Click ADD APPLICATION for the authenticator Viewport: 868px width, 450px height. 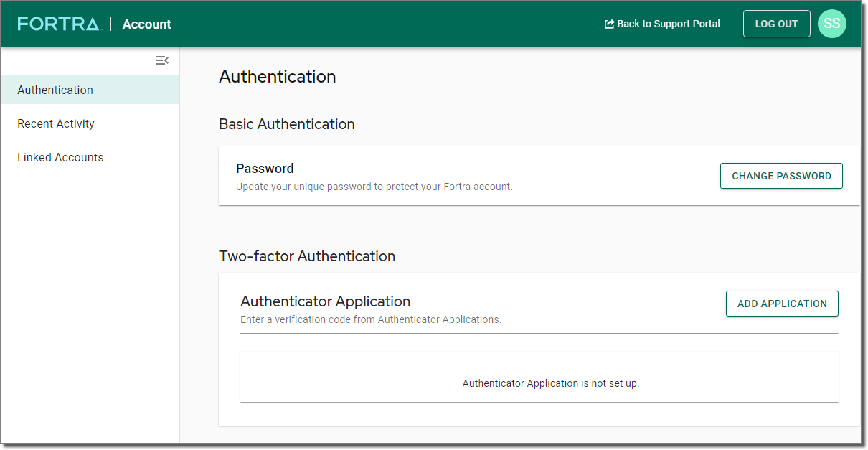pos(782,304)
